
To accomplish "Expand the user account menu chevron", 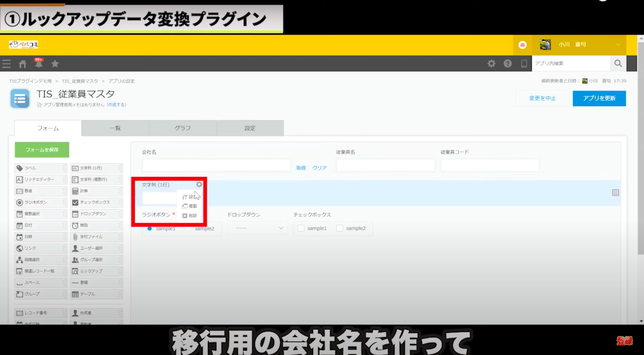I will click(x=618, y=45).
